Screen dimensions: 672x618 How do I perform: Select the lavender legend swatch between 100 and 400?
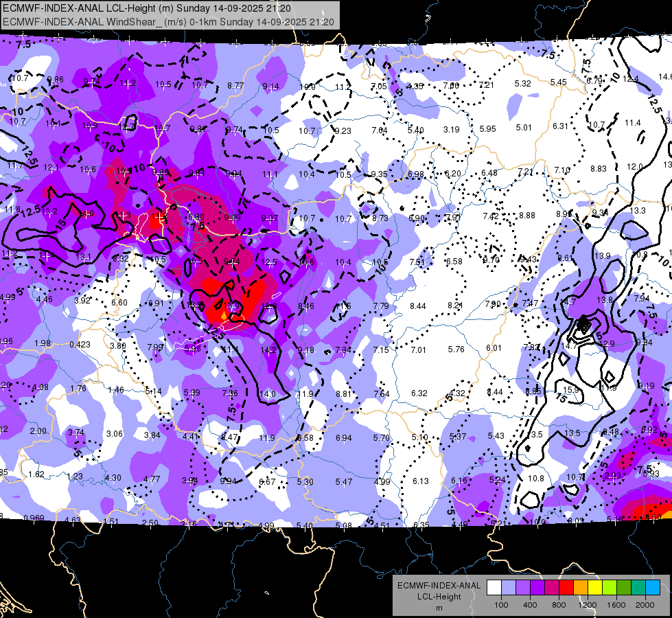click(523, 588)
